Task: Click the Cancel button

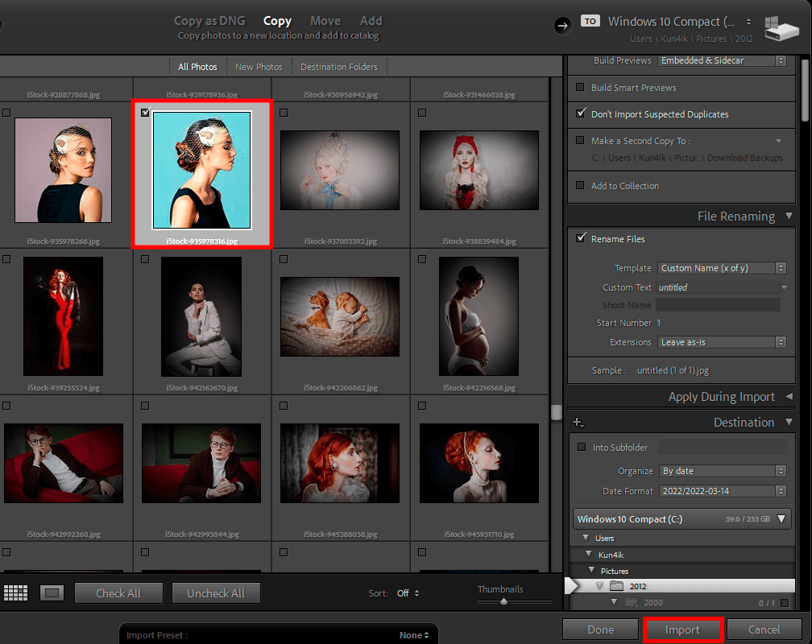Action: point(764,630)
